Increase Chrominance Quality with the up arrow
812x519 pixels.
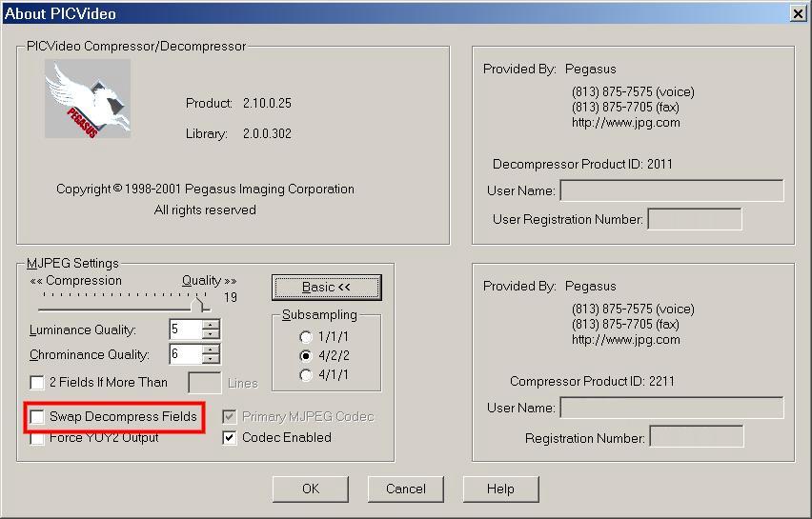click(211, 349)
